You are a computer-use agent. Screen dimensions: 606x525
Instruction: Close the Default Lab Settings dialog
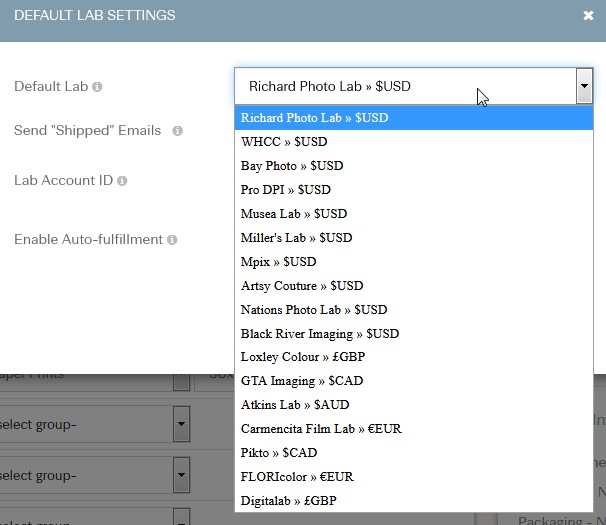click(588, 15)
